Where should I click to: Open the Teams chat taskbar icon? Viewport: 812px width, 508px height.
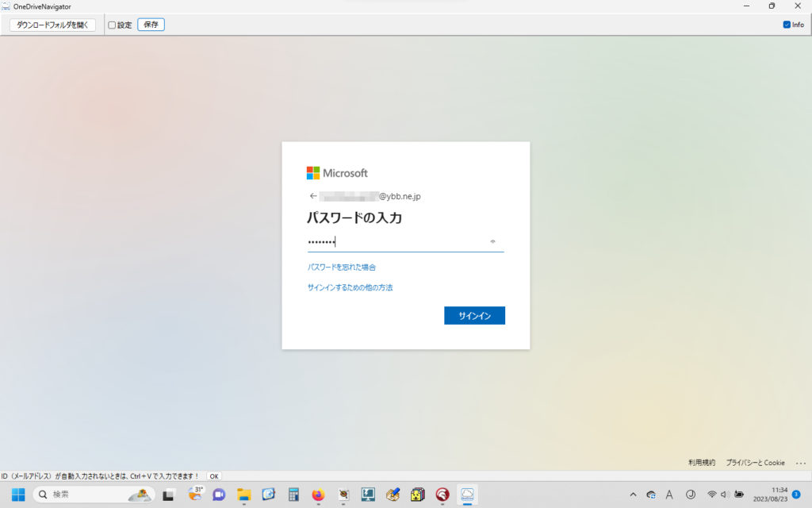[219, 495]
